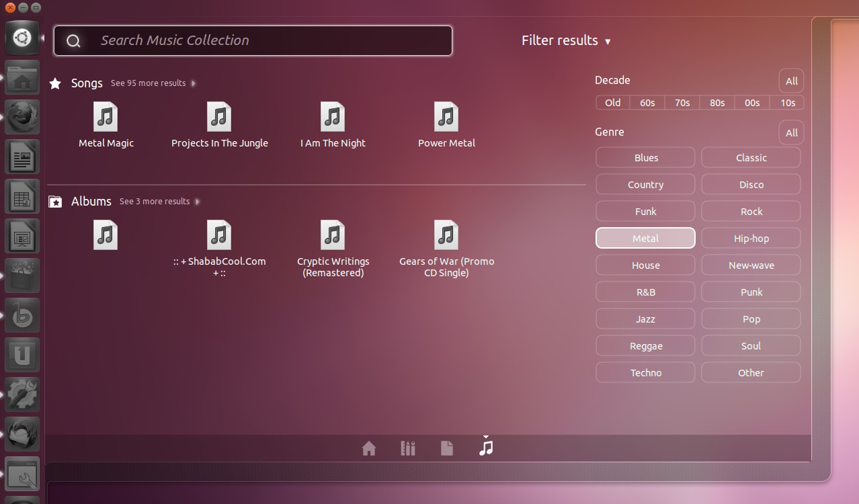Screen dimensions: 859x504
Task: Filter by 80s decade
Action: tap(717, 103)
